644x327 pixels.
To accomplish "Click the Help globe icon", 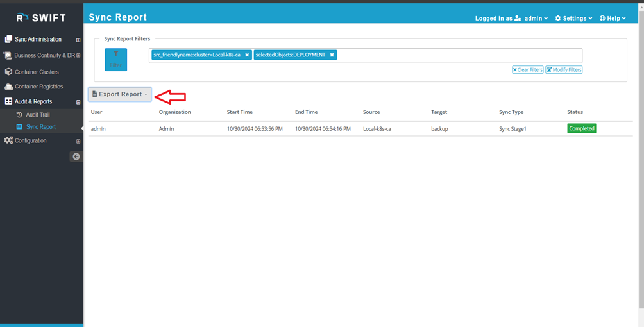I will coord(602,18).
